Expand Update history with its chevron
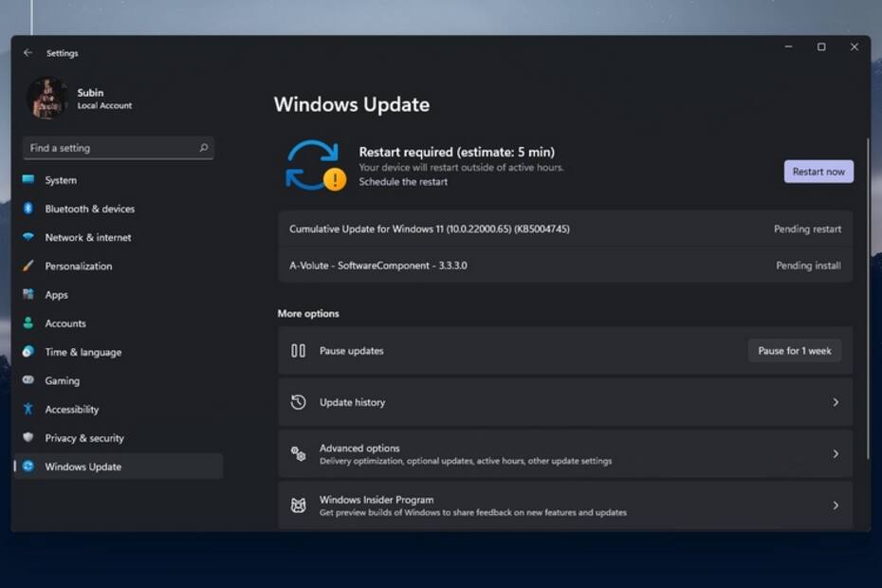This screenshot has height=588, width=882. (x=836, y=402)
